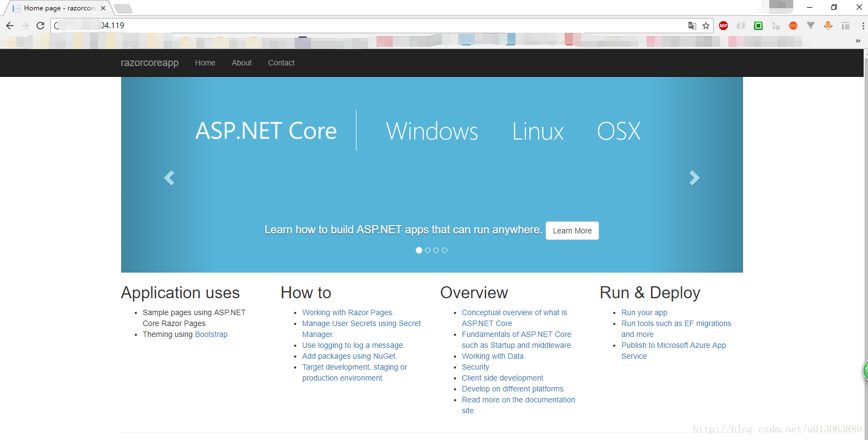Click the green square extension icon
This screenshot has height=440, width=868.
pyautogui.click(x=758, y=26)
